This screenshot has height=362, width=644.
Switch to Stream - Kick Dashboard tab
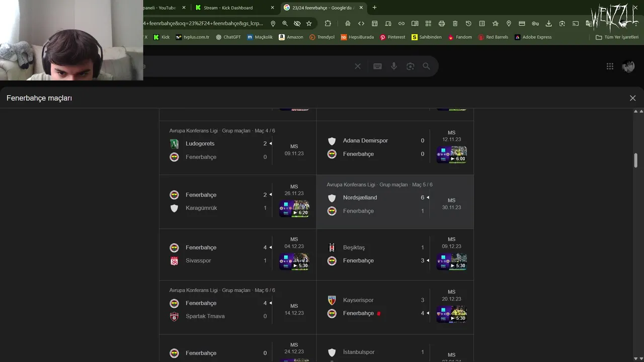(235, 8)
